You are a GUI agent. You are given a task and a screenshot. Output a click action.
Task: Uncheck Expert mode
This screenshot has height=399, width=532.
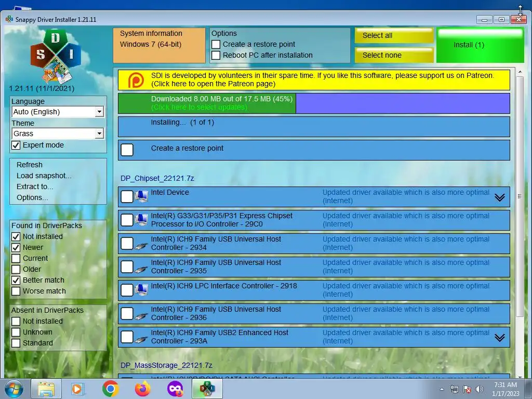pos(16,145)
